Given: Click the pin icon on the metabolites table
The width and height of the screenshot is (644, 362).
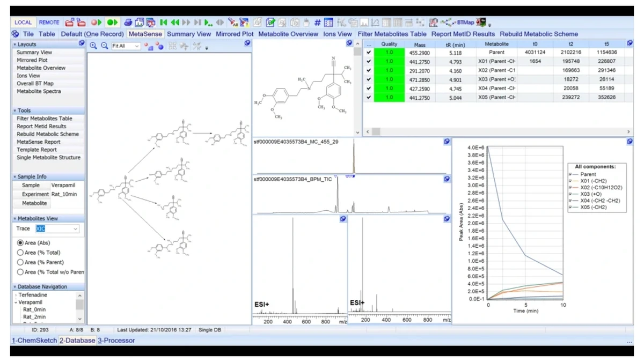Looking at the screenshot, I should tap(630, 43).
